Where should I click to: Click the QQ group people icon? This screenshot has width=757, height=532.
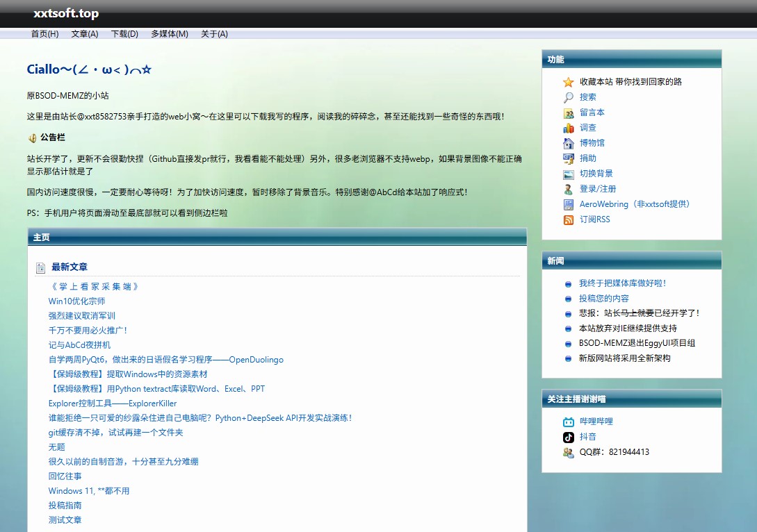click(x=568, y=452)
